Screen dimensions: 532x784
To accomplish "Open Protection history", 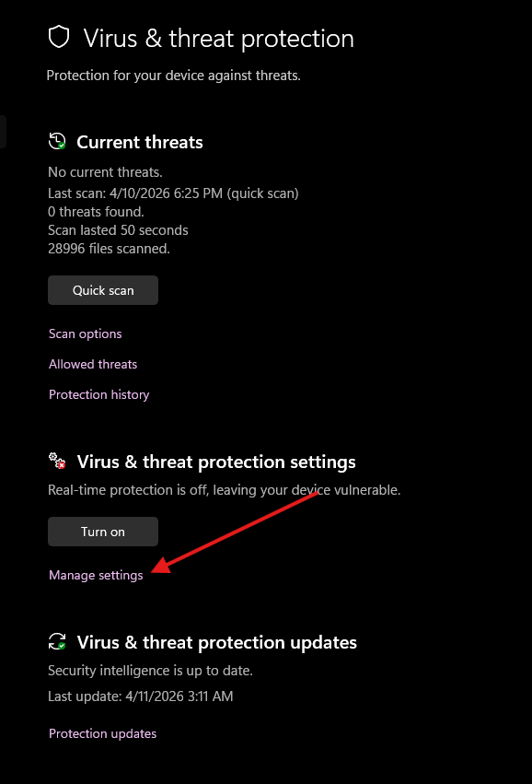I will click(x=98, y=394).
